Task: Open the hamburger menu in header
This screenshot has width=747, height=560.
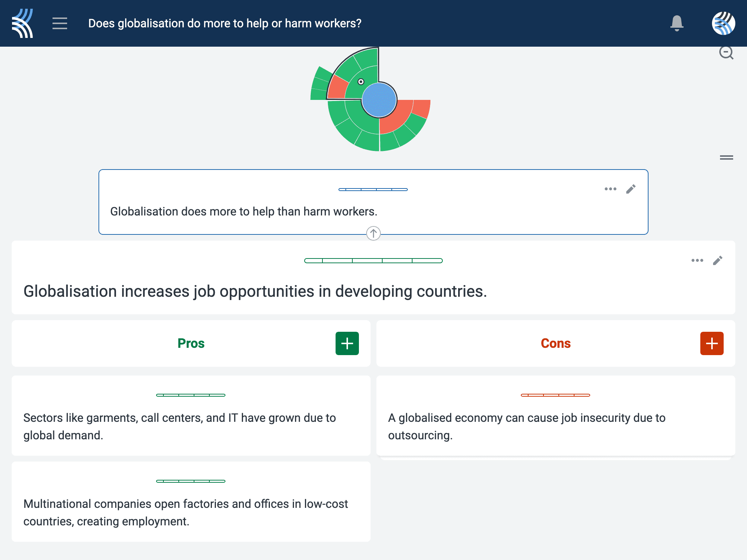Action: [60, 23]
